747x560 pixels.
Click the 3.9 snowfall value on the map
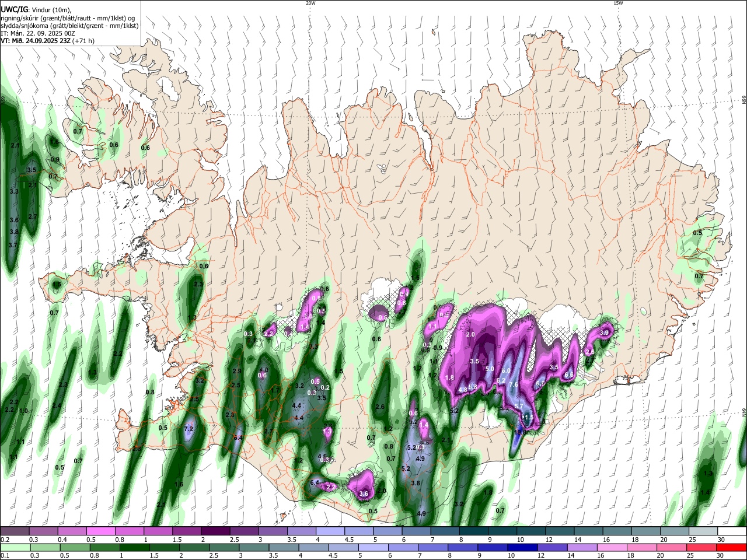pyautogui.click(x=604, y=332)
